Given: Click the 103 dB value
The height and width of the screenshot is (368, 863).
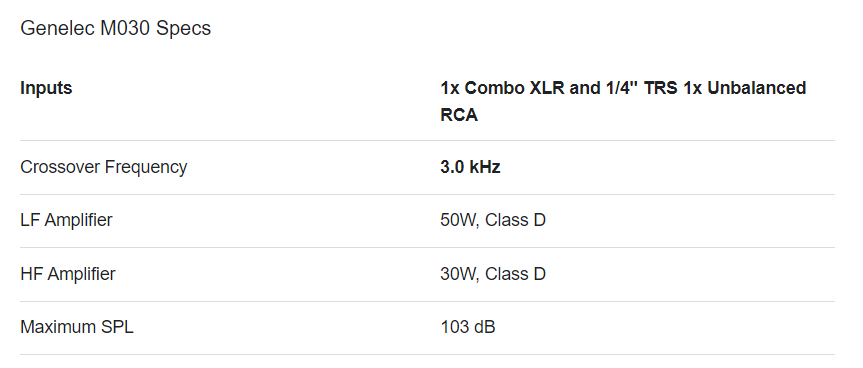Looking at the screenshot, I should tap(468, 327).
